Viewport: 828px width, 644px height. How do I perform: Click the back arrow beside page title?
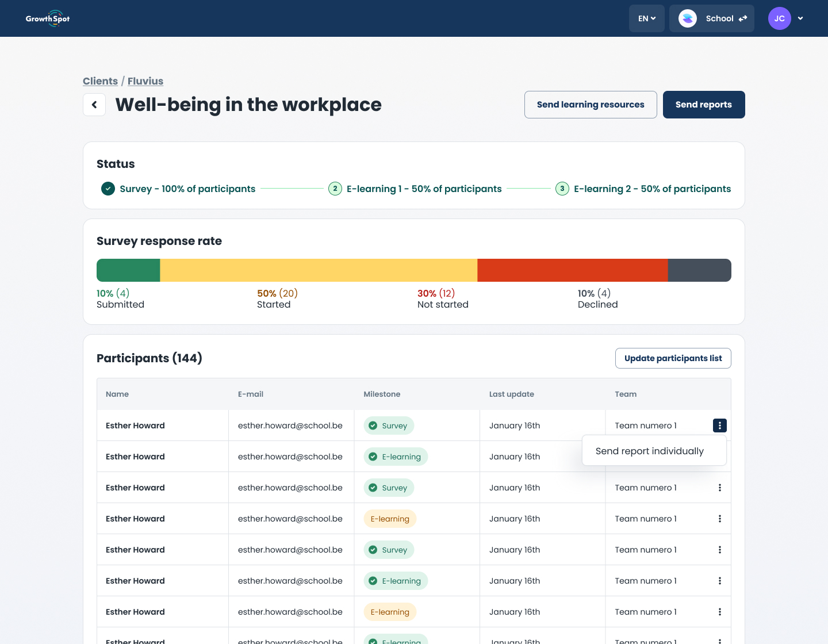94,105
